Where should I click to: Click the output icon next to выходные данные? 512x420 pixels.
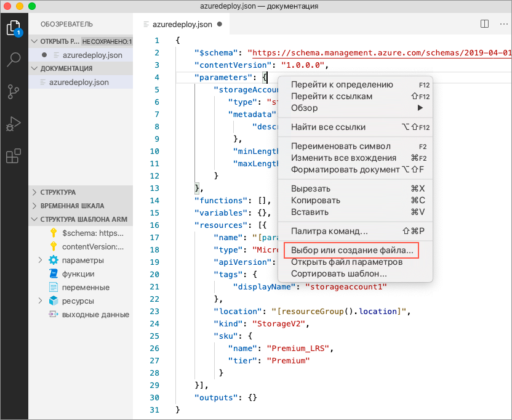[x=53, y=315]
